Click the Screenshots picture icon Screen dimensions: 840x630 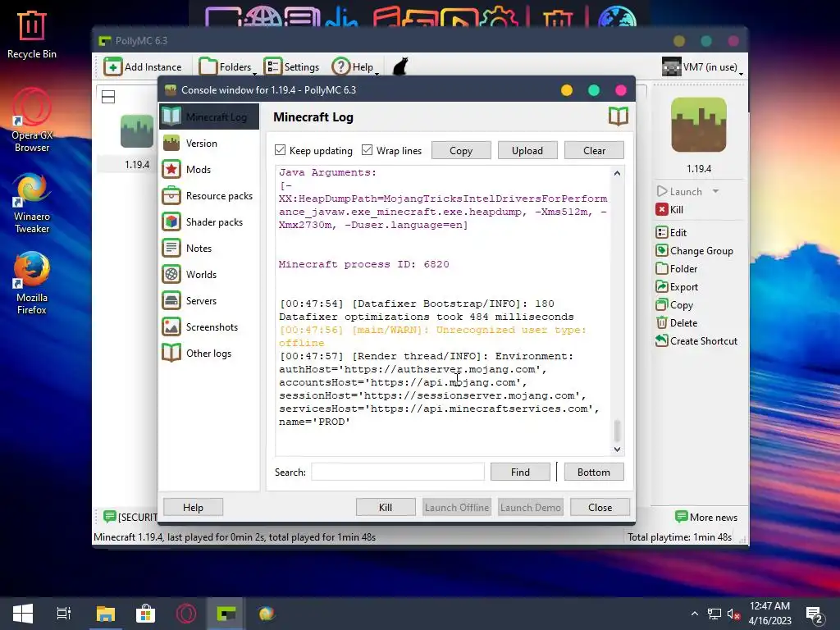171,326
